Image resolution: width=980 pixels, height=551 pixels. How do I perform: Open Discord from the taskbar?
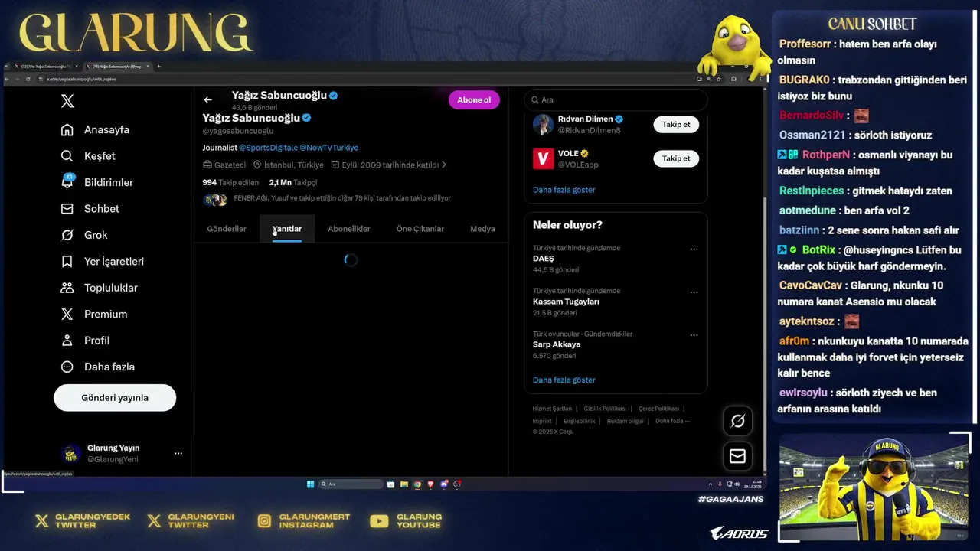[444, 484]
